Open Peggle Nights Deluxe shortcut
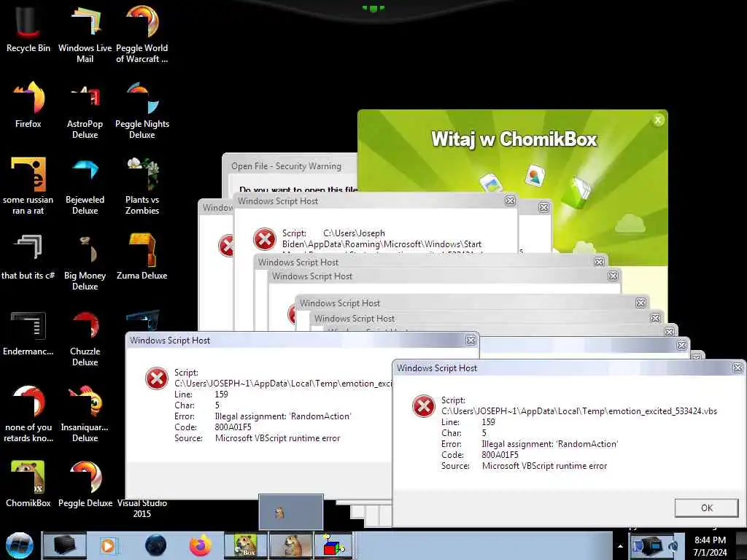This screenshot has height=560, width=747. [x=142, y=109]
